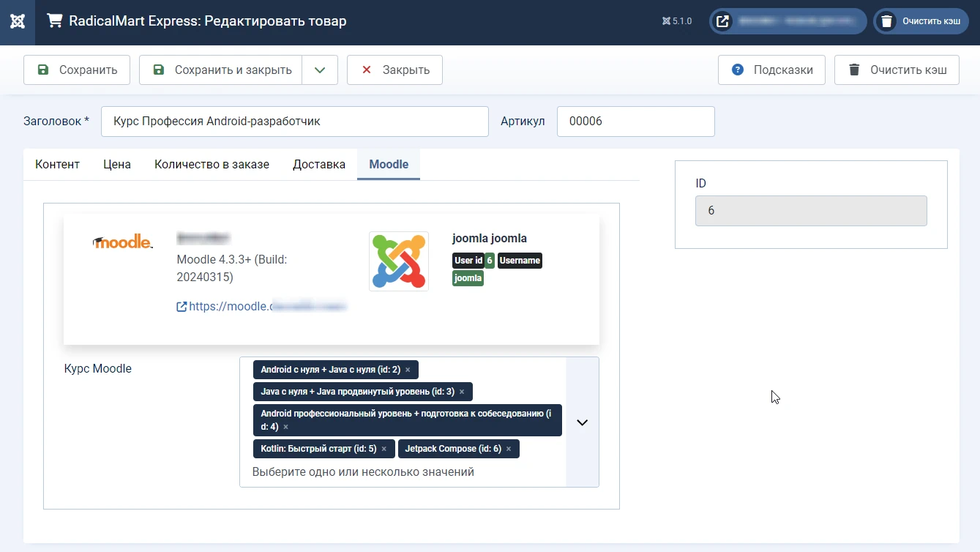Remove 'Android профессиональный уровень' course tag

(286, 427)
